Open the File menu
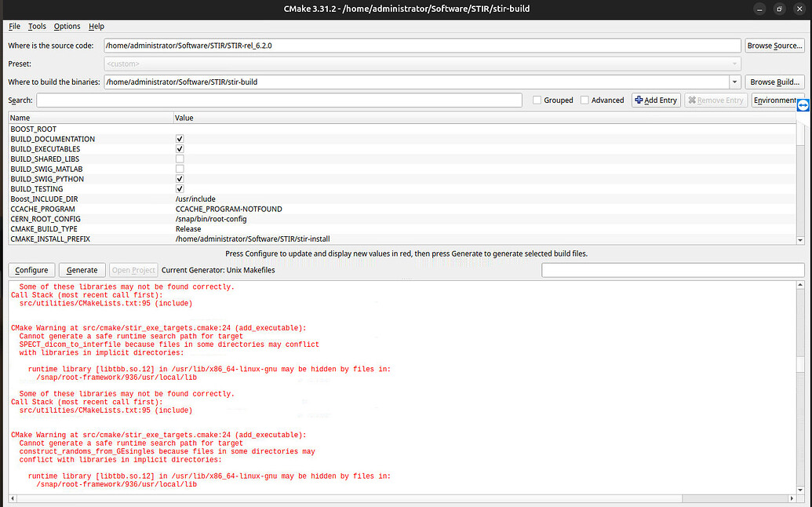 (x=14, y=26)
